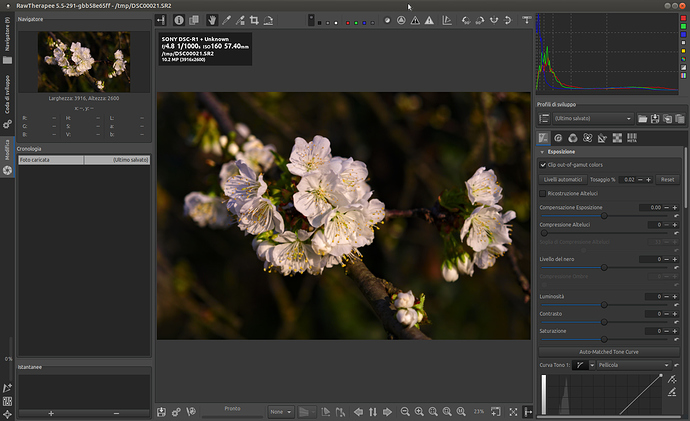Collapse the Esposizione section

tap(543, 151)
